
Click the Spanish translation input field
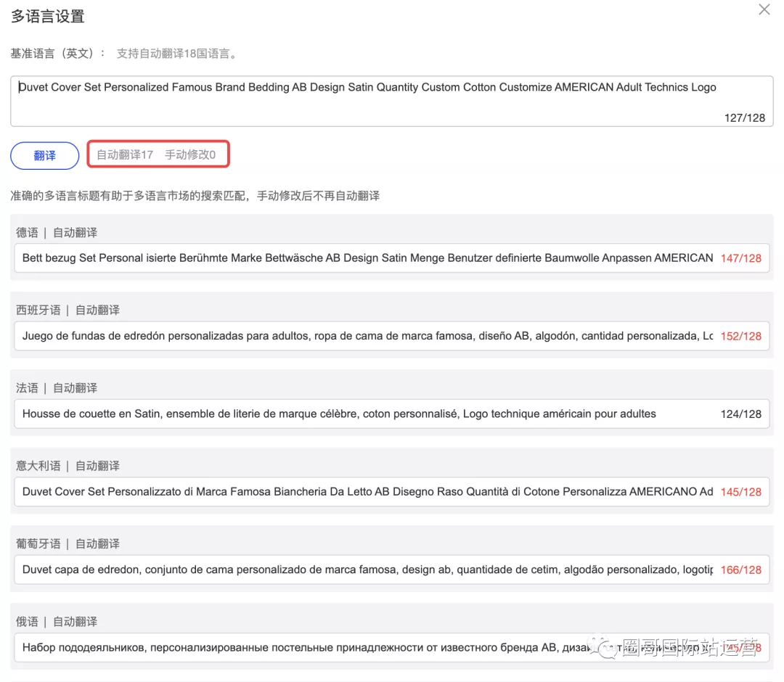[x=391, y=336]
